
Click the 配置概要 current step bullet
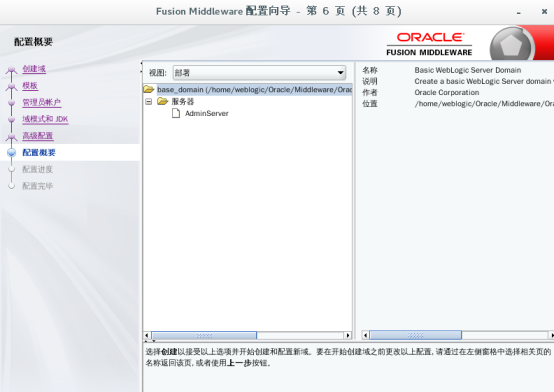click(12, 152)
